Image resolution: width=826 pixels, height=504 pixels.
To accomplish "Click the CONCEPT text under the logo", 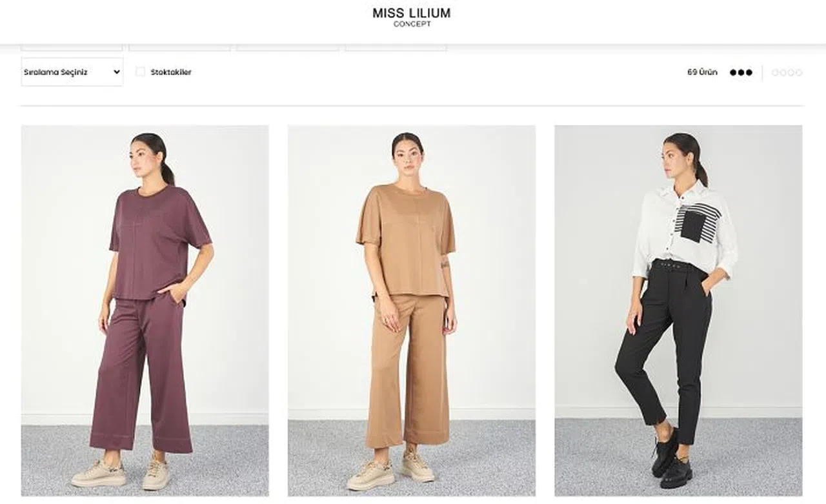I will [412, 25].
